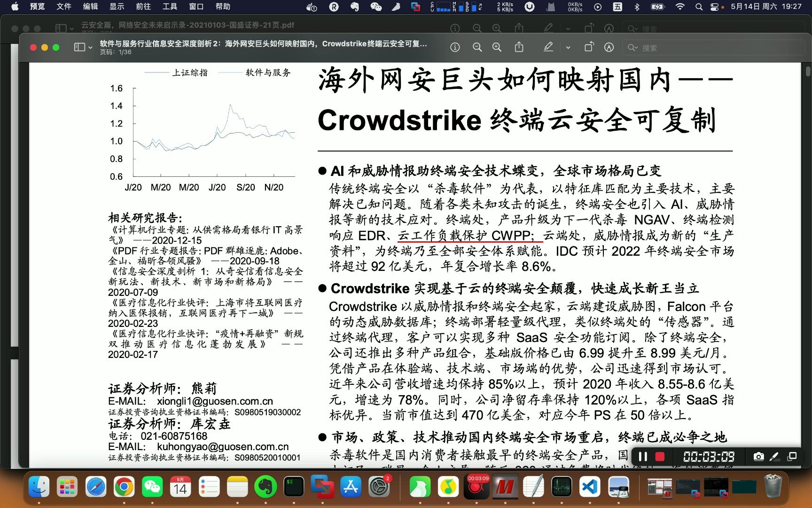This screenshot has height=508, width=812.
Task: Click the date 2020-12-15 in related reports
Action: [177, 240]
